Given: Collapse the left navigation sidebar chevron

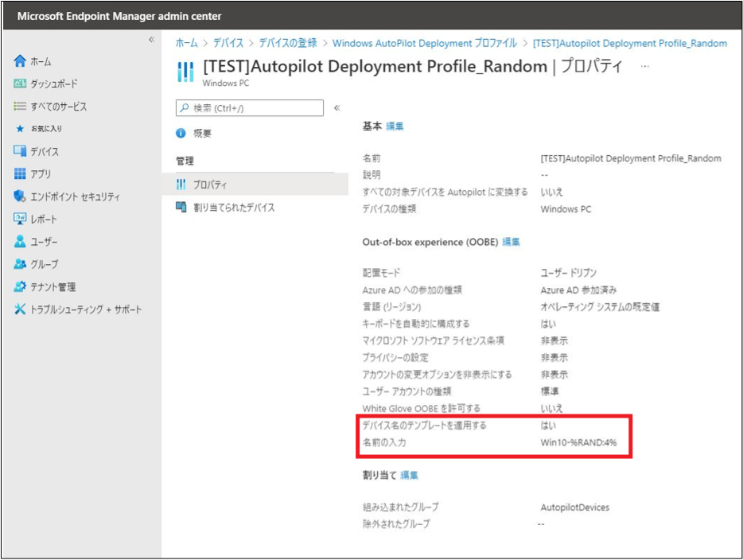Looking at the screenshot, I should tap(152, 39).
